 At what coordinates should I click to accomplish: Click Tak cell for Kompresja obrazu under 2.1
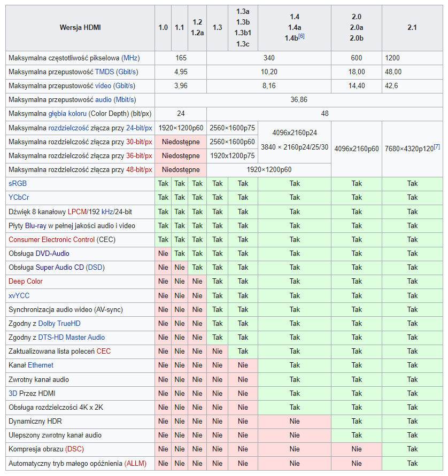[x=412, y=450]
